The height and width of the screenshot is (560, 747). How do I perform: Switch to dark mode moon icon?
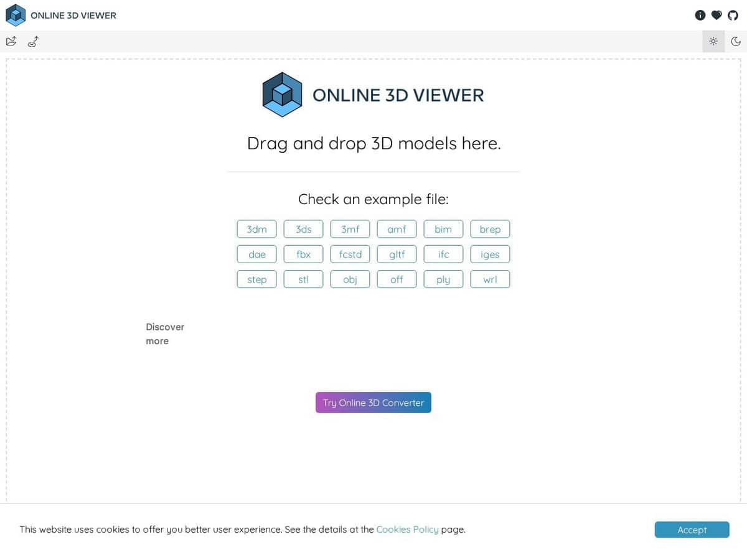[x=736, y=42]
